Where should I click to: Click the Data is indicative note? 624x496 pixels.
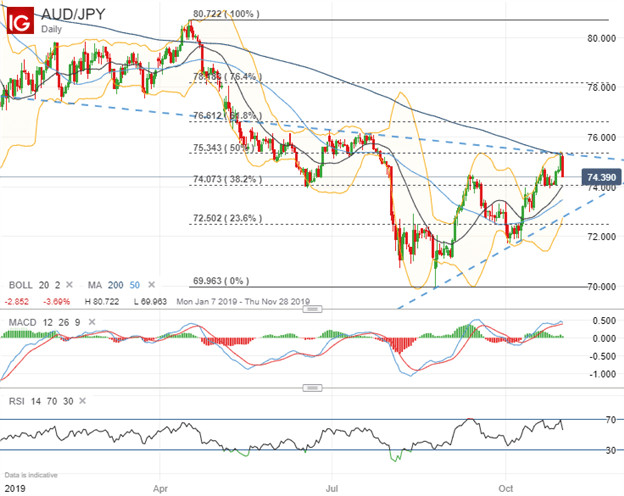click(x=31, y=475)
